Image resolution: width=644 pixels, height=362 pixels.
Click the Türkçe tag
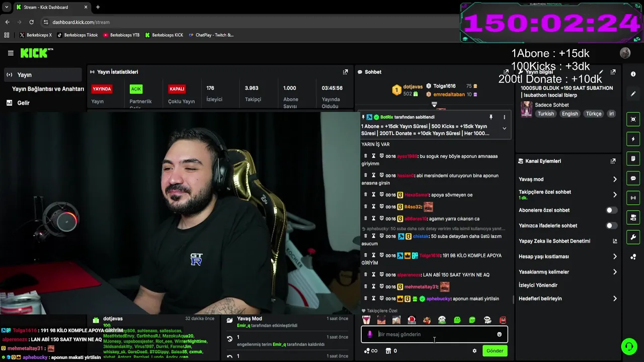pyautogui.click(x=594, y=114)
